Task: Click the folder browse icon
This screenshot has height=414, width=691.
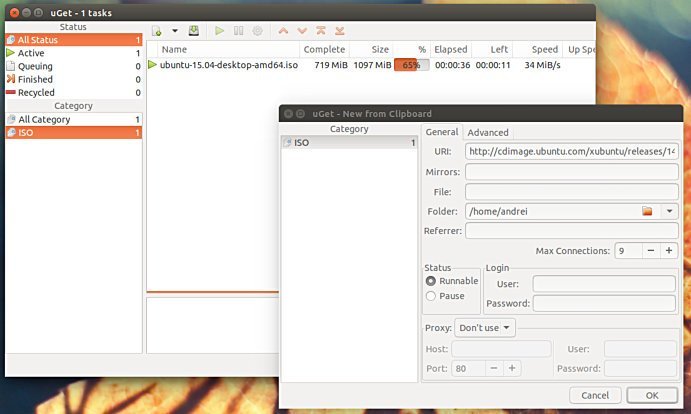Action: [x=647, y=211]
